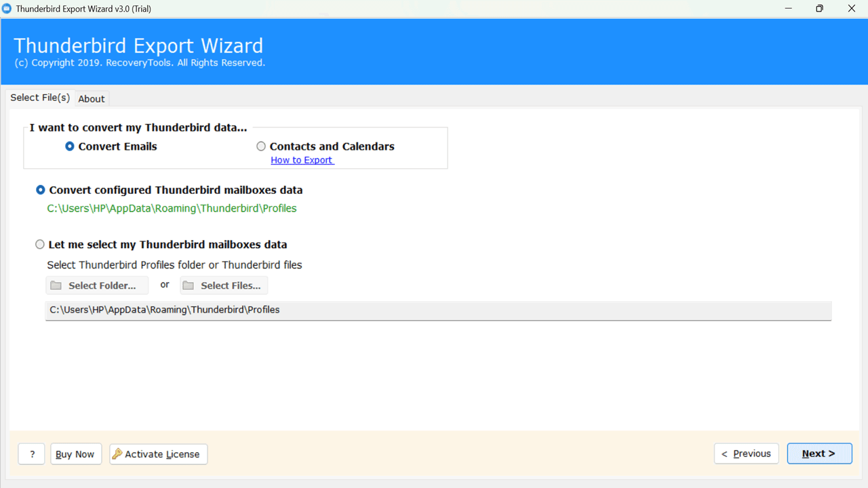Open the Select File(s) tab
The height and width of the screenshot is (488, 868).
click(40, 98)
